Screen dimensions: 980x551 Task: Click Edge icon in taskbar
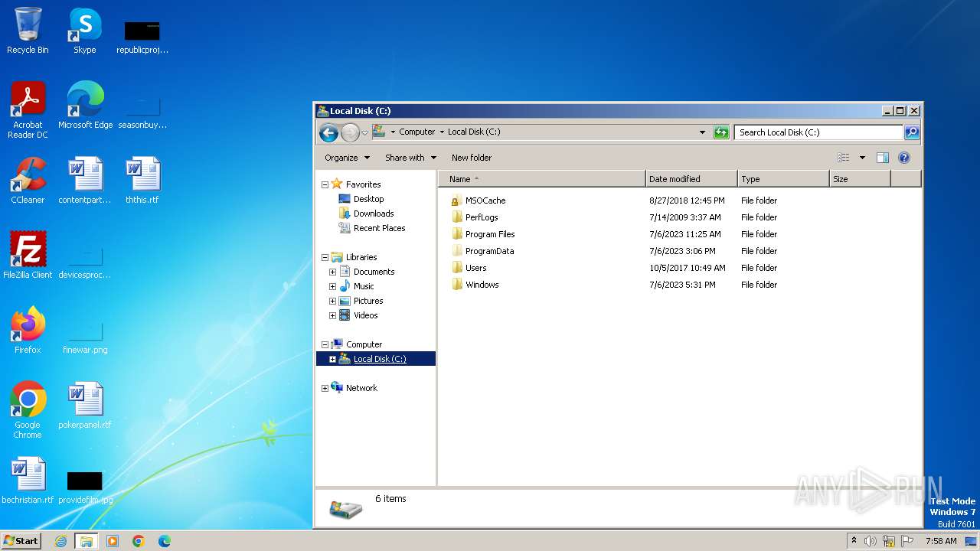tap(164, 541)
